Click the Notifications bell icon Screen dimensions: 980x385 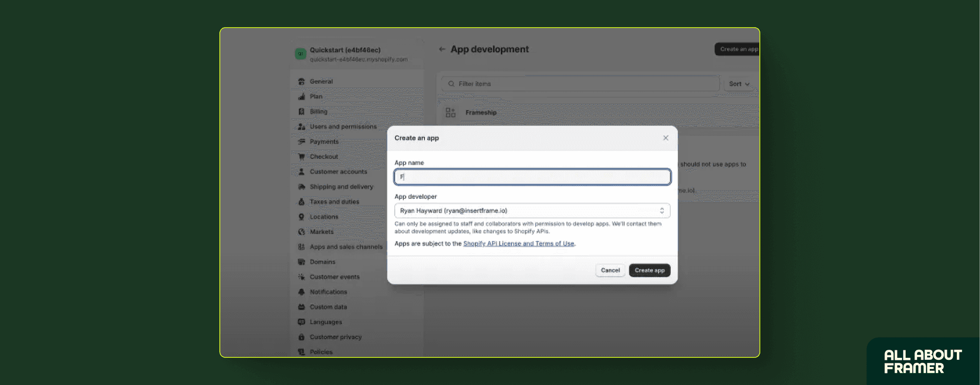[302, 292]
